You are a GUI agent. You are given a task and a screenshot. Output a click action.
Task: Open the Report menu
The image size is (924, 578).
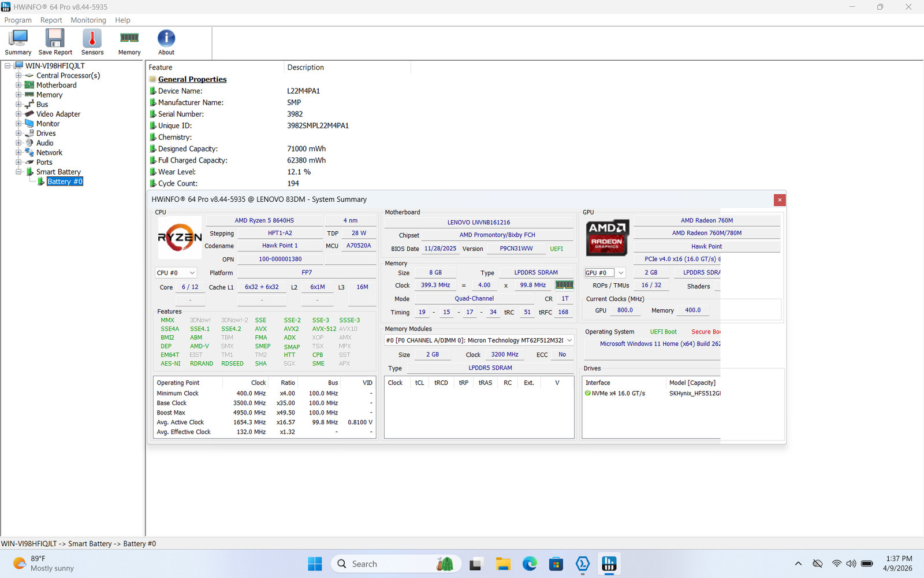(51, 20)
